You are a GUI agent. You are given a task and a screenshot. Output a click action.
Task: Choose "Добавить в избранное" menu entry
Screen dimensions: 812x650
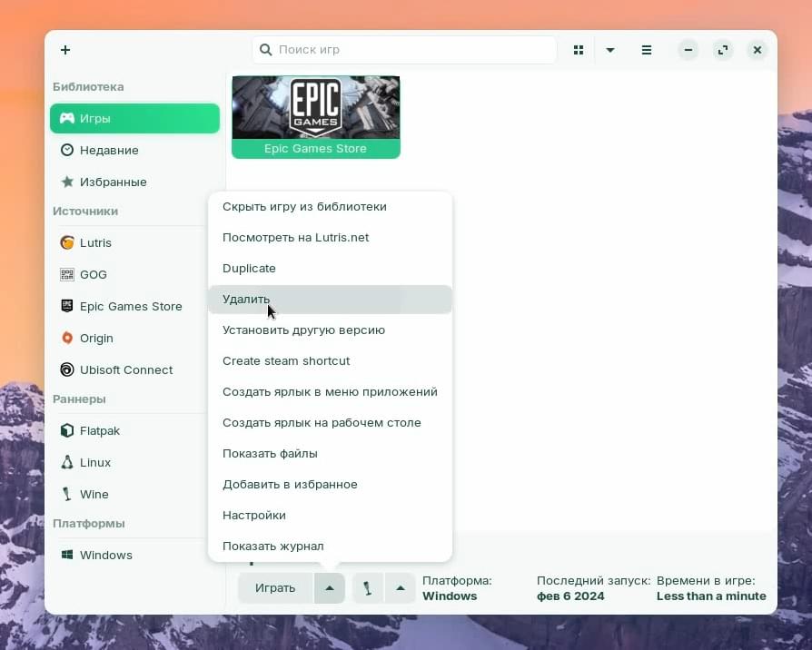click(330, 485)
